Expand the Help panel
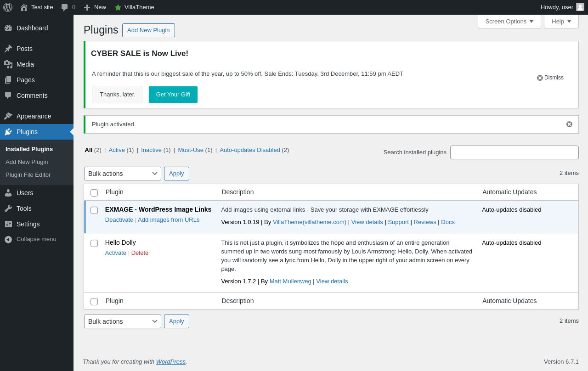This screenshot has height=371, width=588. click(x=561, y=21)
